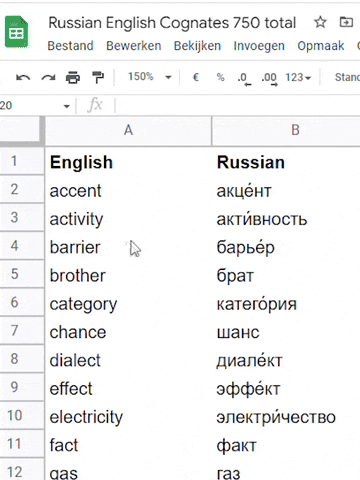The height and width of the screenshot is (480, 360).
Task: Open the Bestand menu
Action: click(x=70, y=46)
